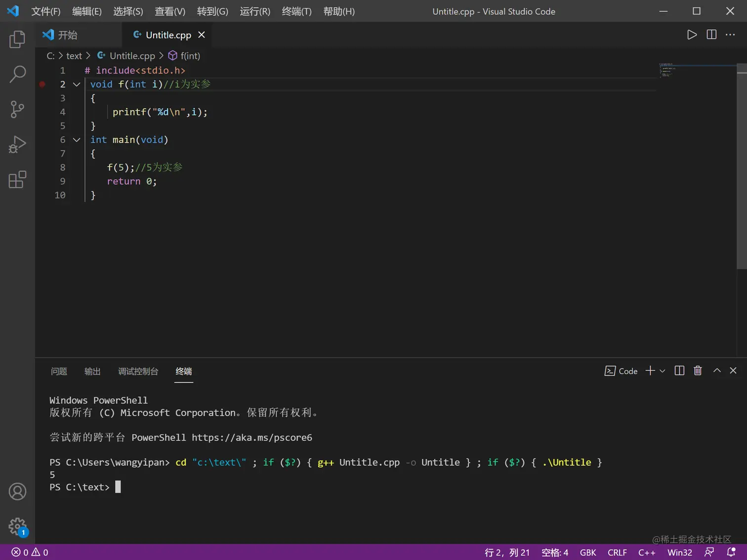Click the int main(void) declaration
Viewport: 747px width, 560px height.
point(129,140)
